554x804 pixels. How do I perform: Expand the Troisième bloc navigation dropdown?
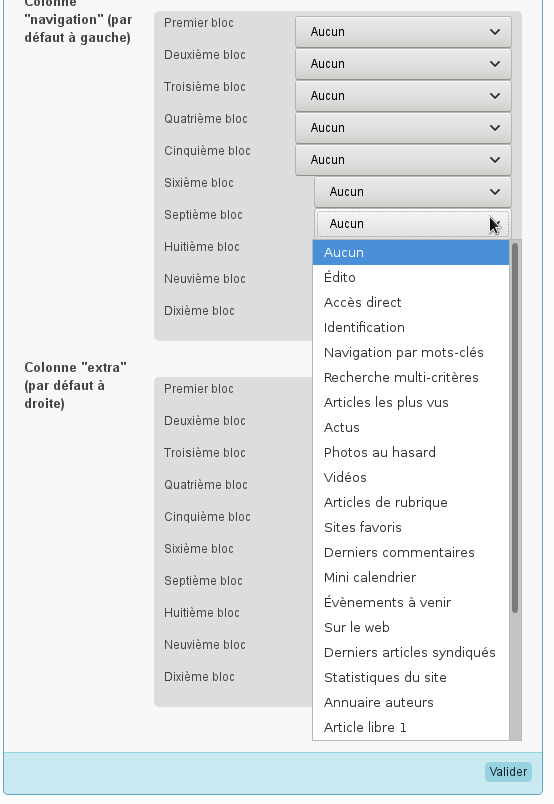click(x=403, y=96)
